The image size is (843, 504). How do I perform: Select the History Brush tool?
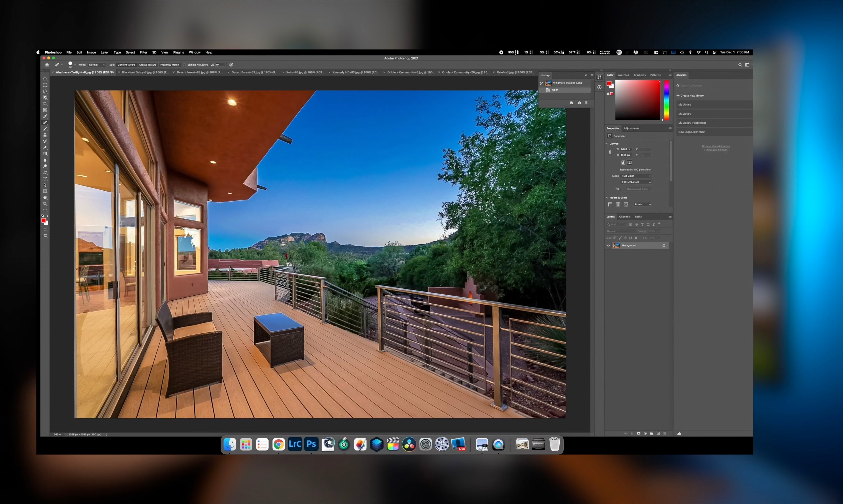pos(45,141)
